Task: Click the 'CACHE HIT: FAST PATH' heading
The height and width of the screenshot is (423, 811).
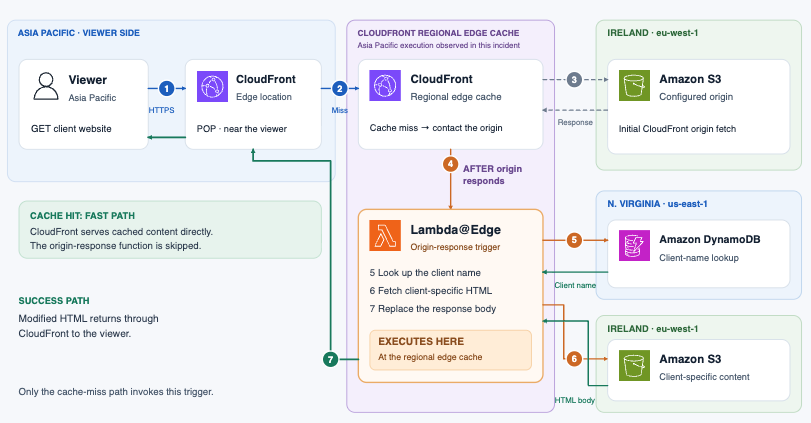Action: click(82, 216)
